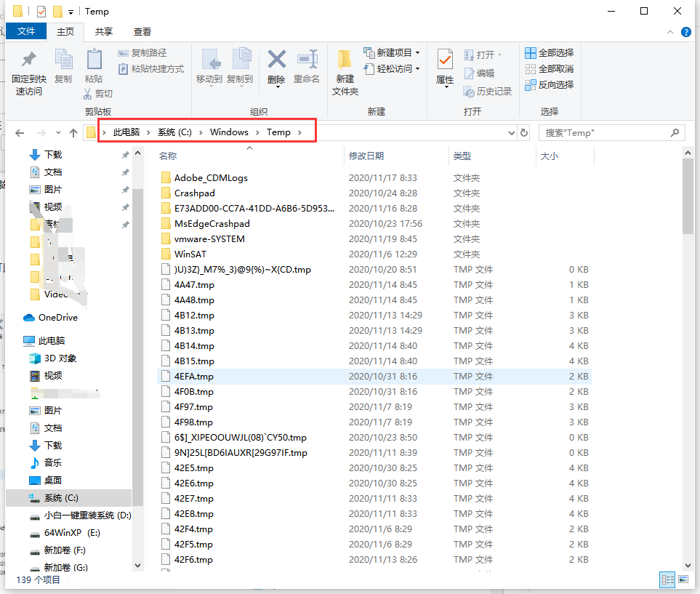Click the Pin to Quick Access icon
Screen dimensions: 700x594
(28, 60)
